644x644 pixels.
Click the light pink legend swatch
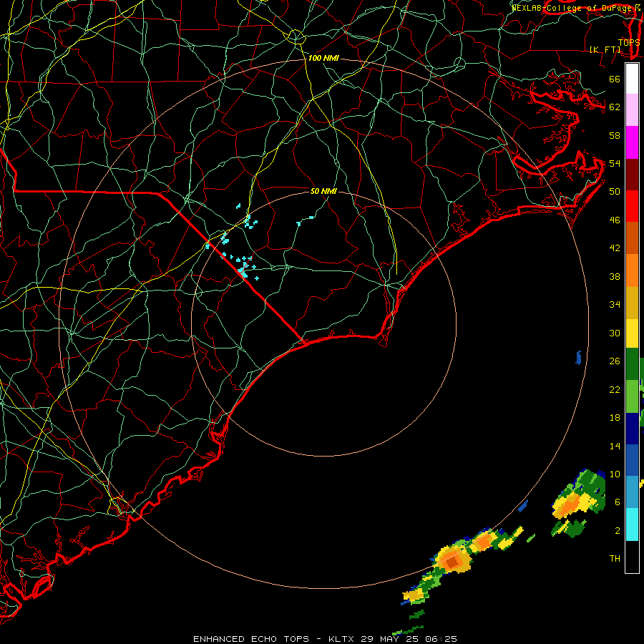point(632,110)
